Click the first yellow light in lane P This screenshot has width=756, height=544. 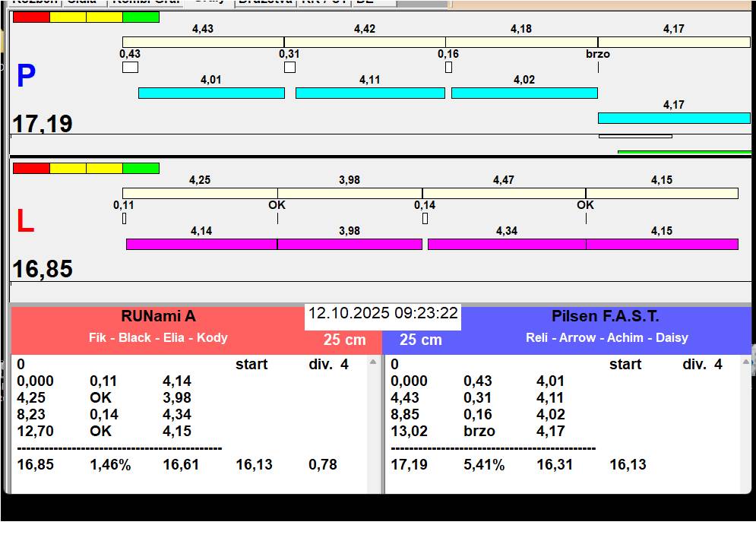(68, 17)
